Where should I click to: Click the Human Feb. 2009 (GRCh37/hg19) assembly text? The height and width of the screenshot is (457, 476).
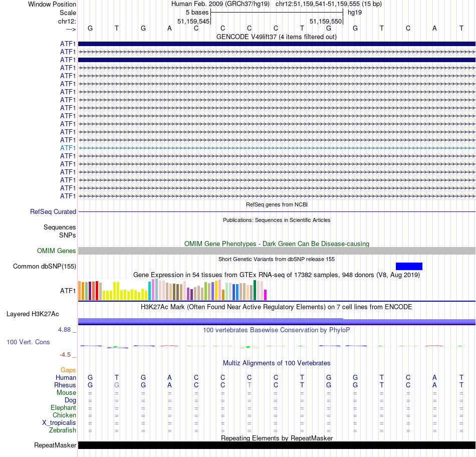tap(220, 4)
